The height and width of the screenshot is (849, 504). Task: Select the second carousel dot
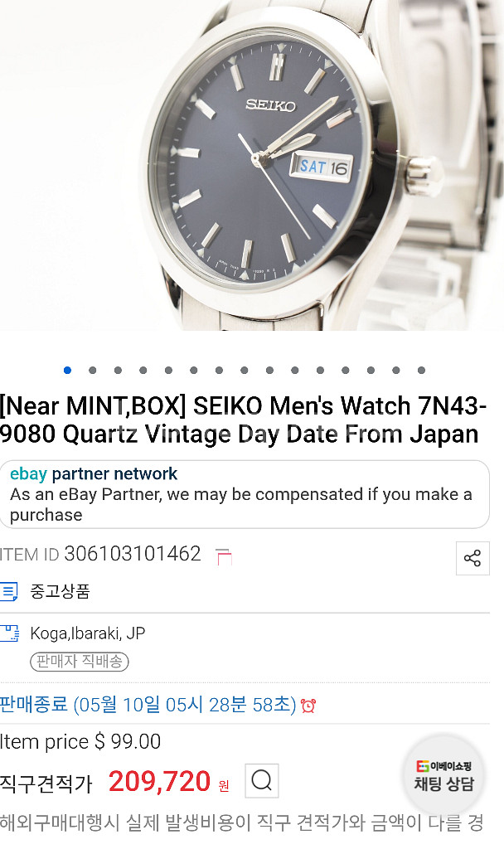pos(93,371)
